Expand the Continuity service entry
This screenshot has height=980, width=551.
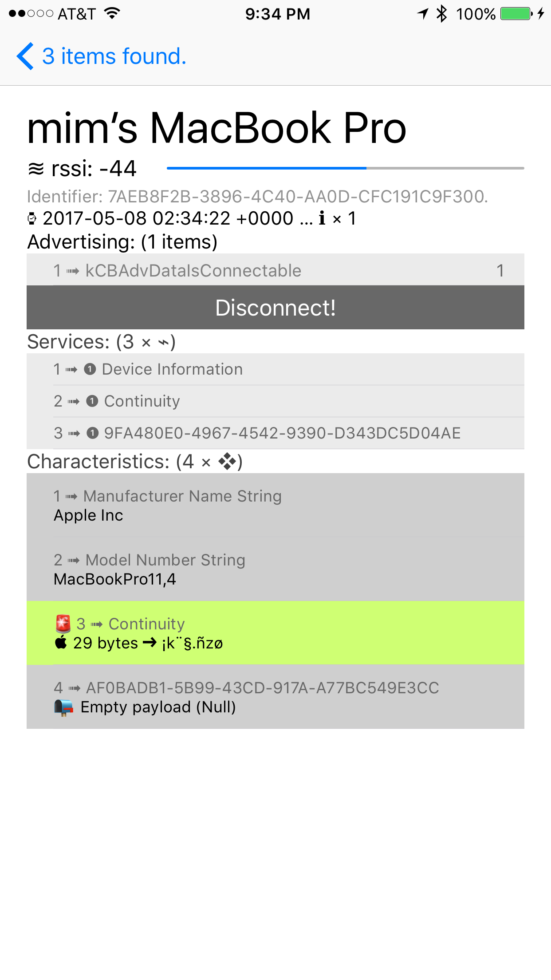[x=275, y=401]
